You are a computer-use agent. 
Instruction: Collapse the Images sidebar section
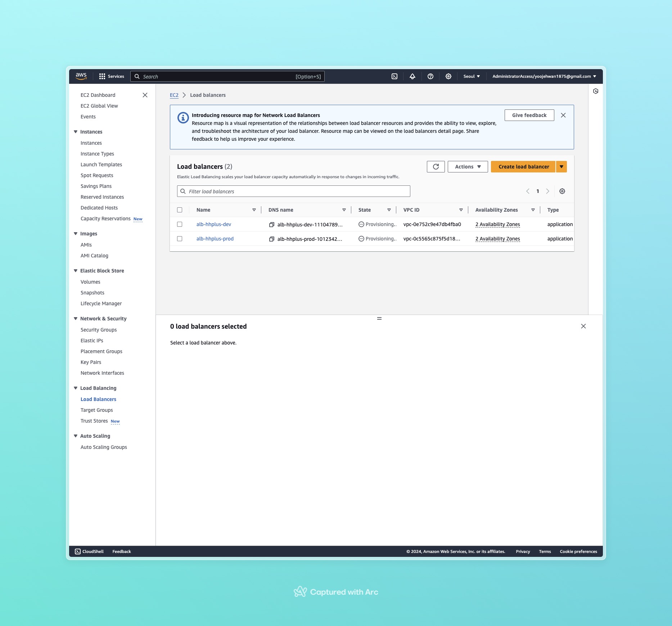pos(76,234)
